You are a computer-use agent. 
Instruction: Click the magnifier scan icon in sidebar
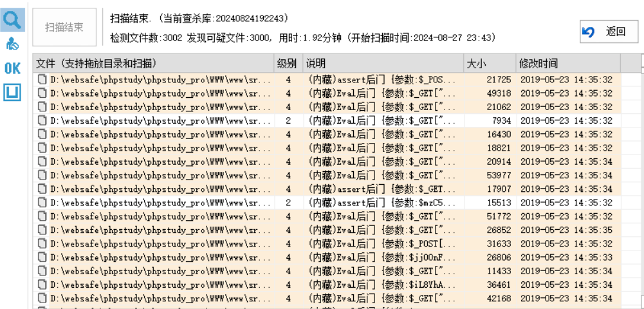pyautogui.click(x=12, y=20)
